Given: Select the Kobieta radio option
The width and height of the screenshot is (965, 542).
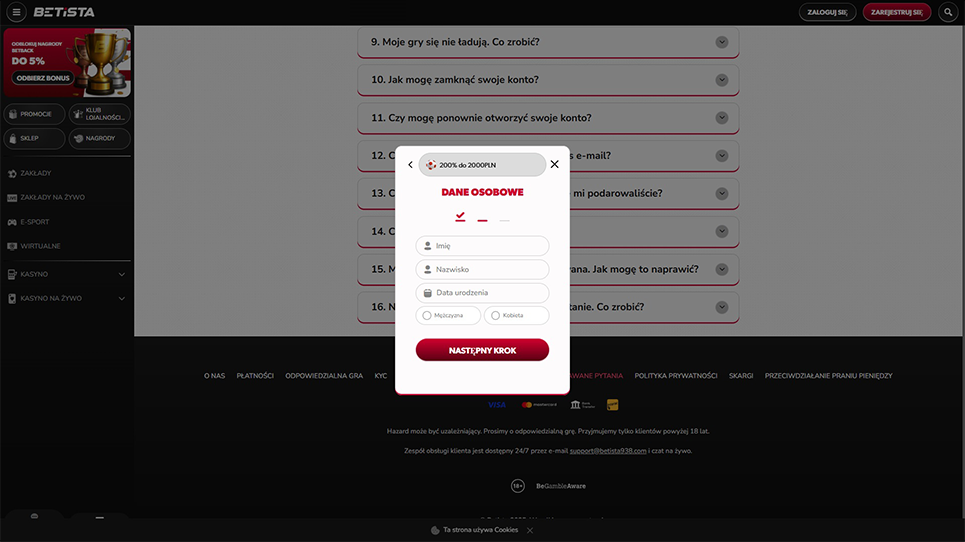Looking at the screenshot, I should [495, 316].
